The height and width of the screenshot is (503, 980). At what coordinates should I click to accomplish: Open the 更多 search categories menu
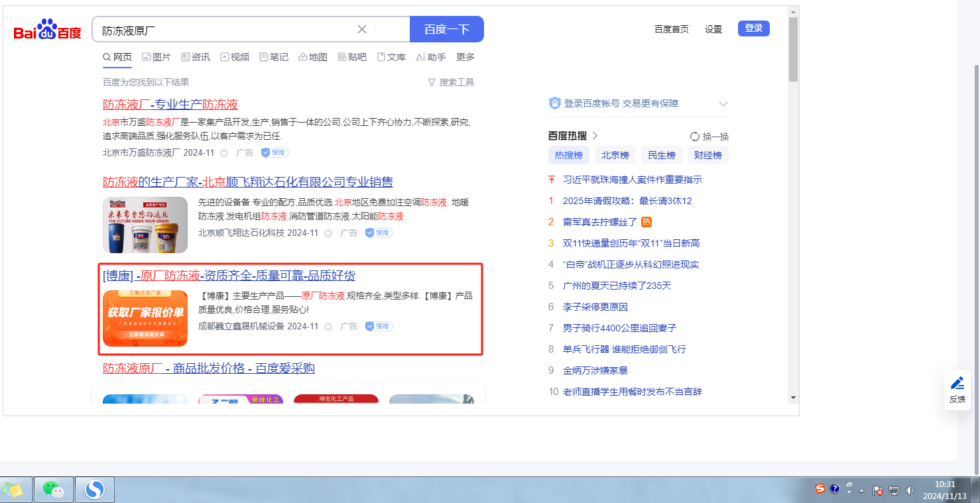click(465, 57)
